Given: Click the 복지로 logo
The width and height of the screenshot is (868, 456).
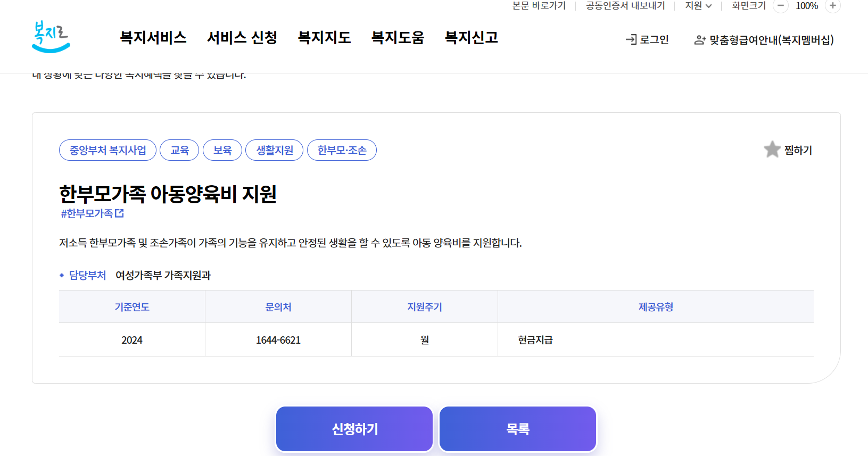Looking at the screenshot, I should [51, 37].
